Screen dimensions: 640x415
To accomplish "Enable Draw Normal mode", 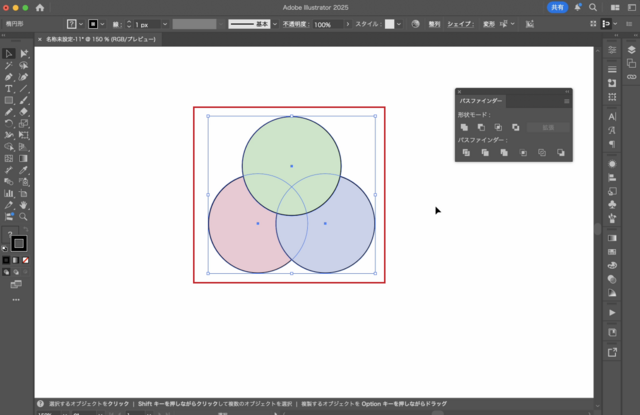I will (x=6, y=272).
